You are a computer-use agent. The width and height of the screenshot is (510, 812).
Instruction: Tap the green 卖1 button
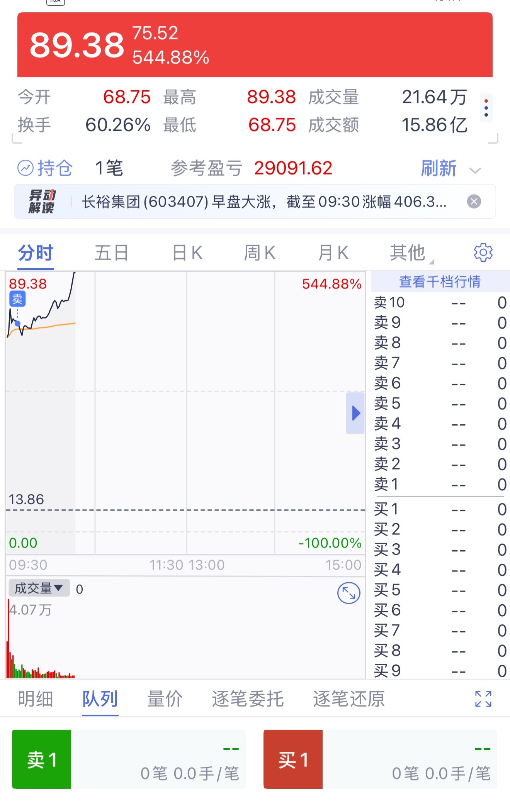tap(42, 759)
